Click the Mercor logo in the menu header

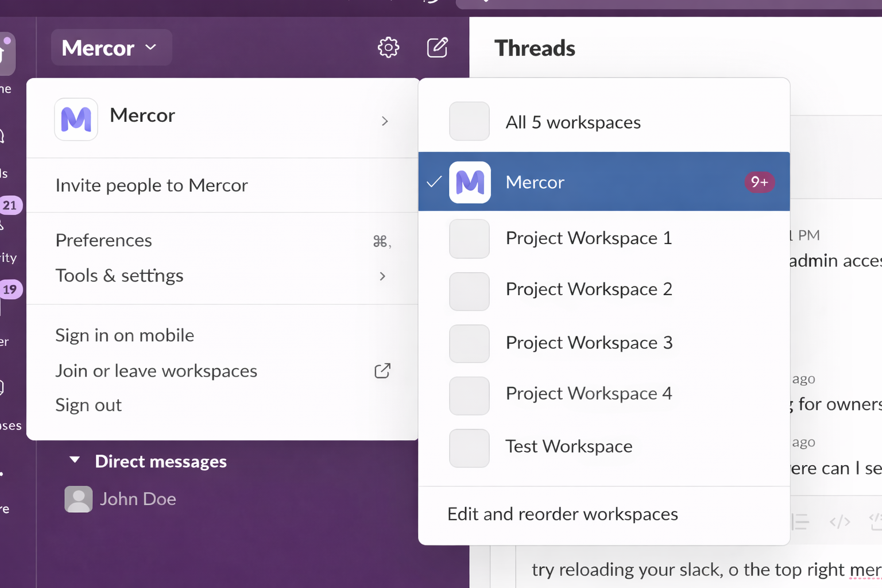coord(76,119)
